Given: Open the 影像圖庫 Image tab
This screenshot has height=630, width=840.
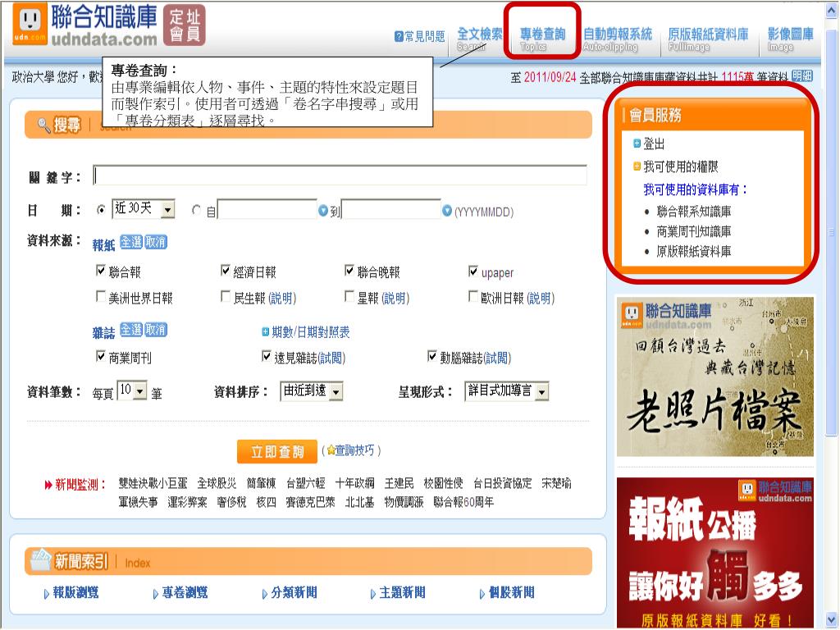Looking at the screenshot, I should (790, 39).
